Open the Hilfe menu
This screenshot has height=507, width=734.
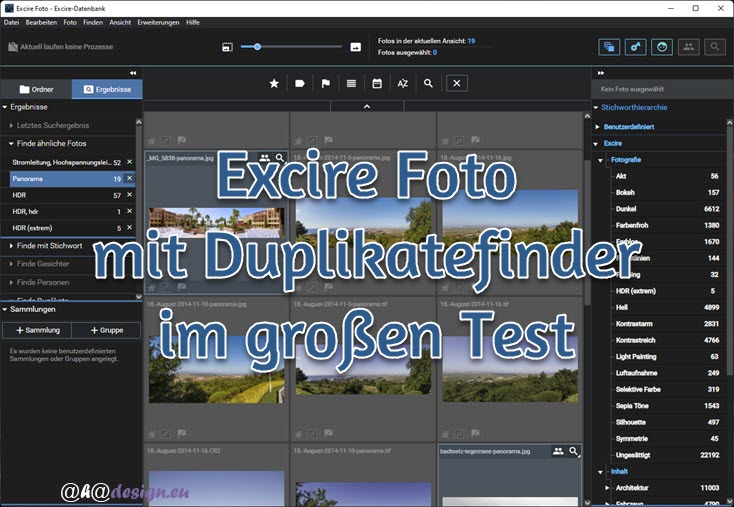[x=193, y=22]
